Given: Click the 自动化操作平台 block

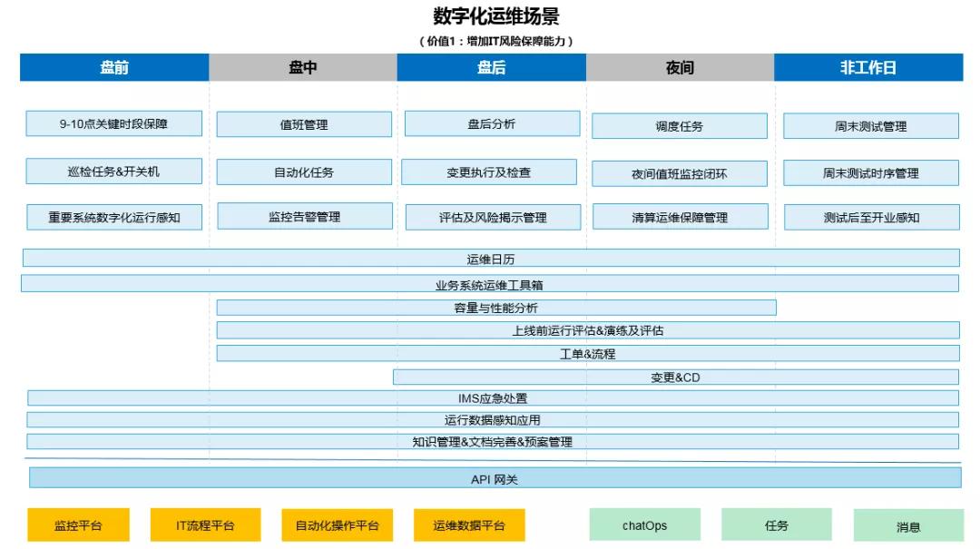Looking at the screenshot, I should 337,524.
